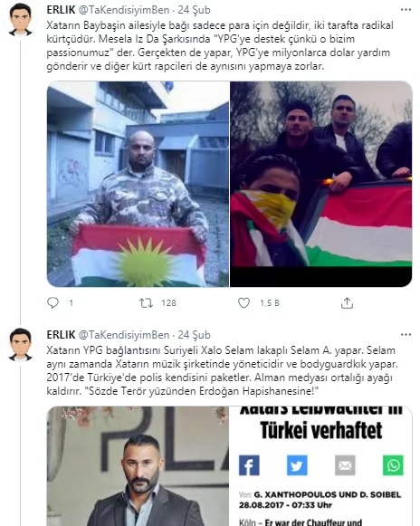420x526 pixels.
Task: Open the three-dot menu of second tweet
Action: click(406, 335)
